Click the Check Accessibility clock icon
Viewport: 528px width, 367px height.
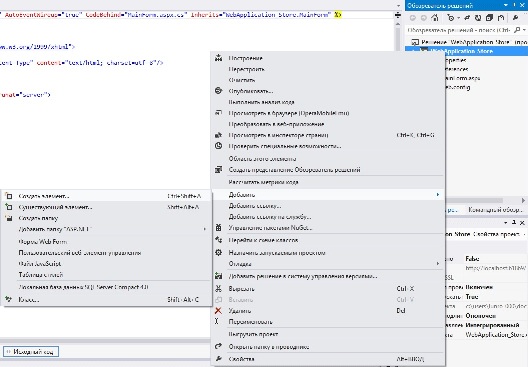(x=219, y=146)
